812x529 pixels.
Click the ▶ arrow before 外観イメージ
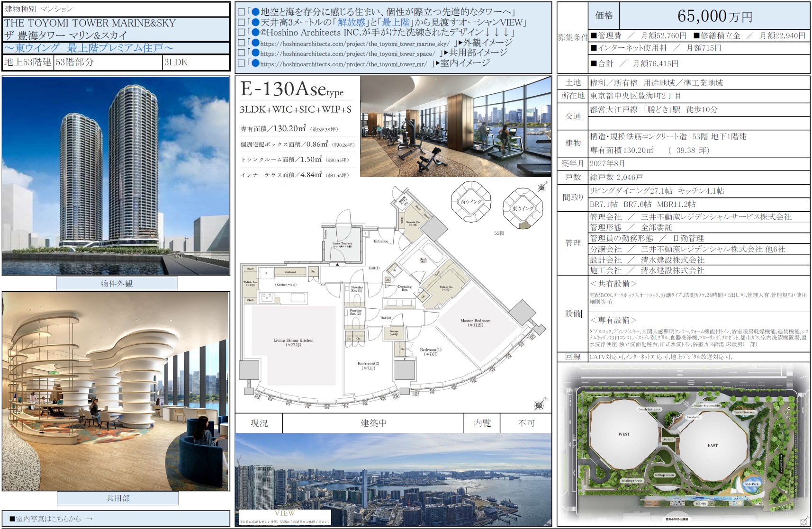click(x=460, y=43)
